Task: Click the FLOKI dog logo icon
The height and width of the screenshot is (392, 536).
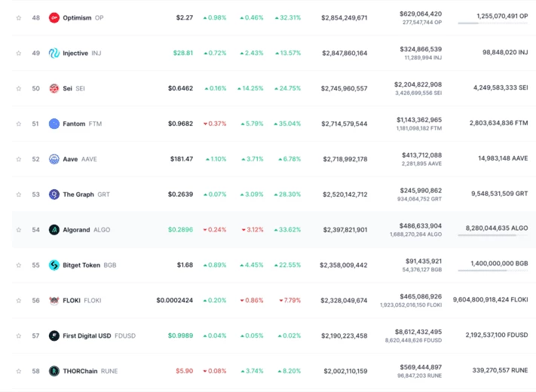Action: pos(54,301)
